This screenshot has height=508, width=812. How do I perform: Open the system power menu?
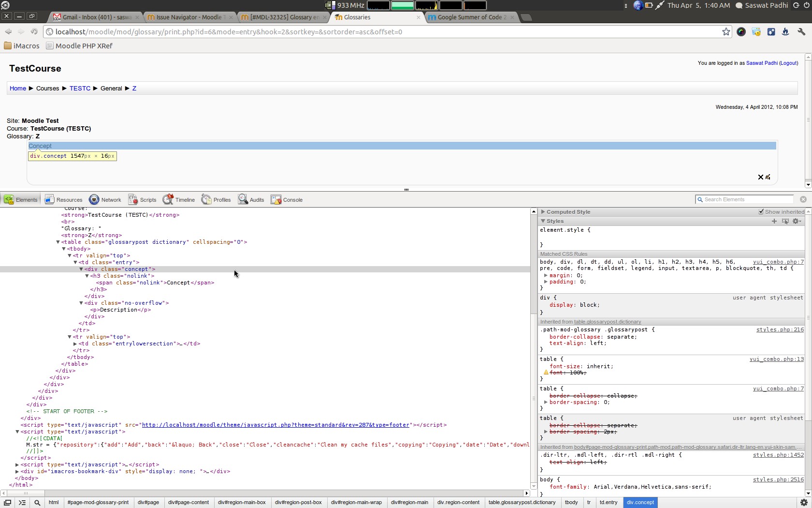click(x=807, y=5)
